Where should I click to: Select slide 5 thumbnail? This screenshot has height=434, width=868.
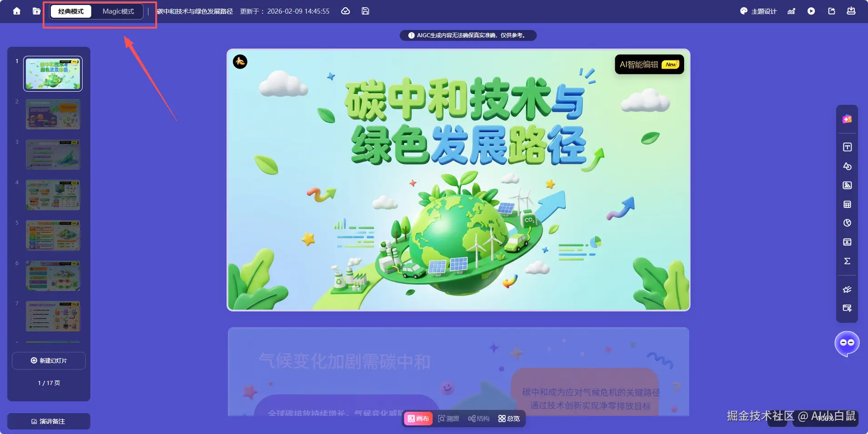pos(53,235)
